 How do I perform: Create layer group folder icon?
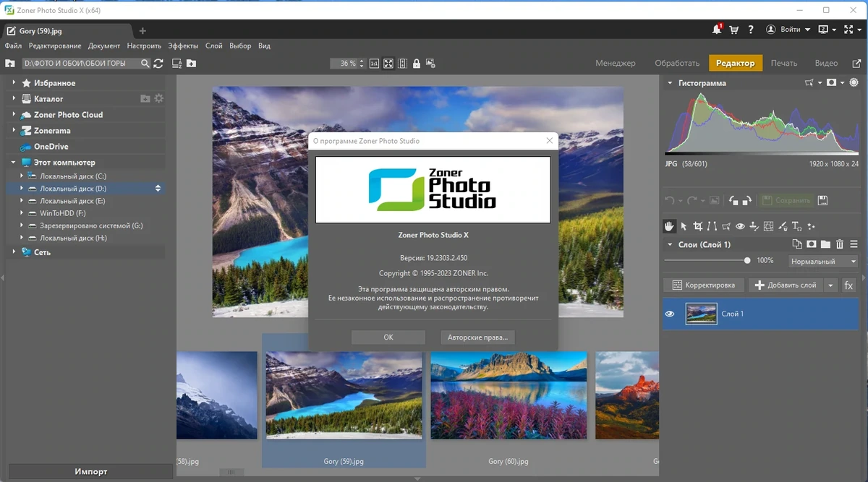click(825, 244)
